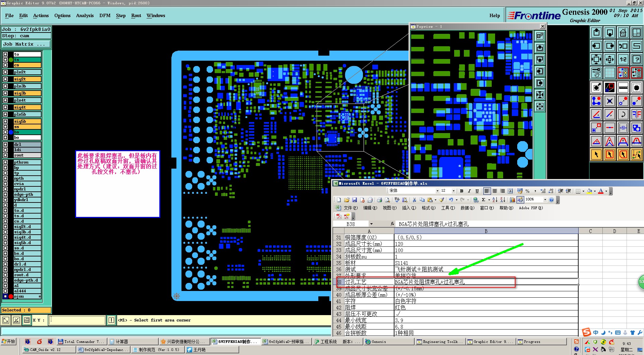
Task: Click the 1:2 scale view icon
Action: tap(623, 59)
